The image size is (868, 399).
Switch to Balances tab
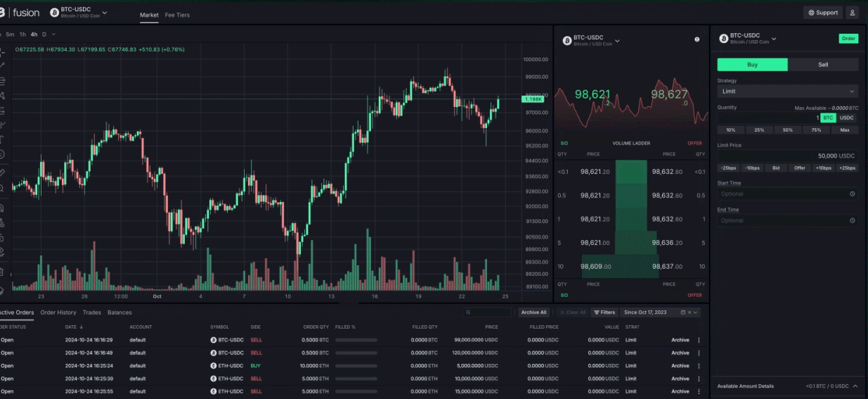(x=119, y=312)
